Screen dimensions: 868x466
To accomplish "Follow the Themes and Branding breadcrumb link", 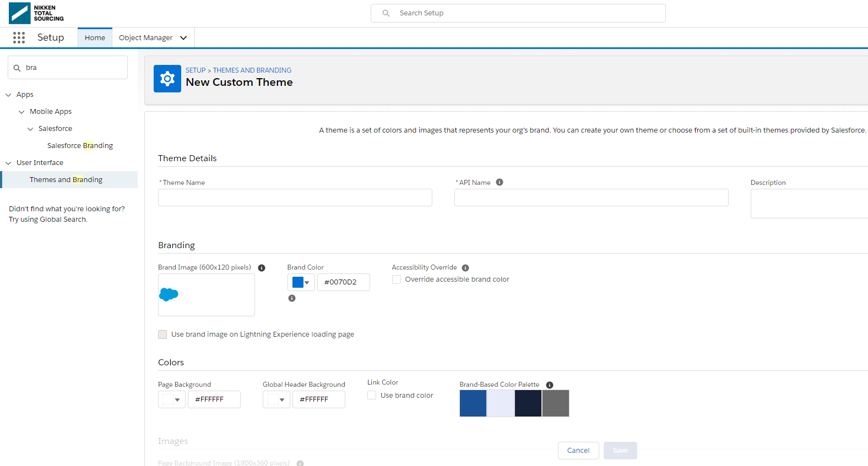I will click(252, 70).
